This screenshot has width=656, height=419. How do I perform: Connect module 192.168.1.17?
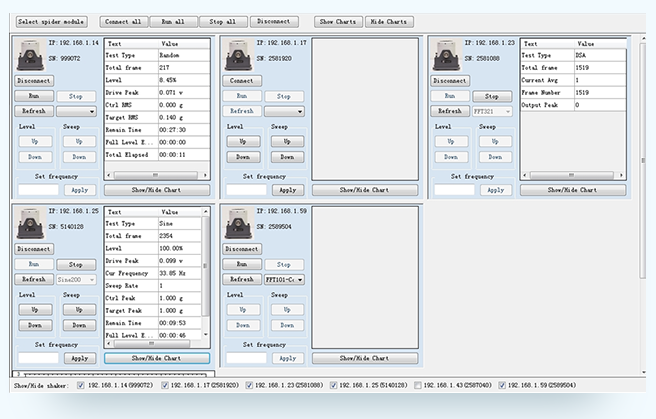[242, 81]
